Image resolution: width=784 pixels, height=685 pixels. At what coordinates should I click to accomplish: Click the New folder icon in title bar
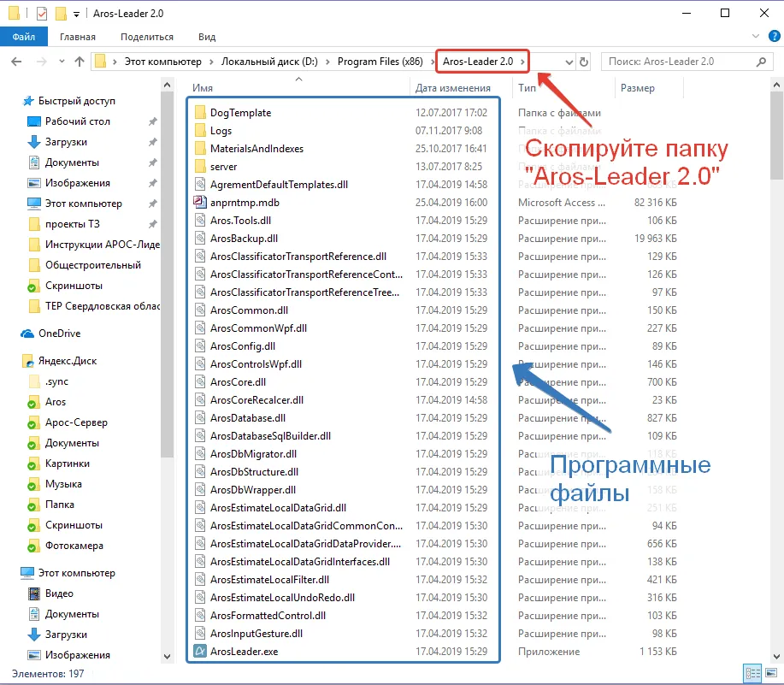coord(61,14)
